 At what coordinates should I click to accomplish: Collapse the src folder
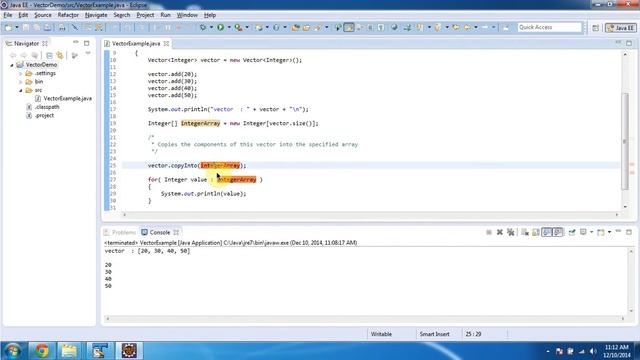tap(20, 90)
